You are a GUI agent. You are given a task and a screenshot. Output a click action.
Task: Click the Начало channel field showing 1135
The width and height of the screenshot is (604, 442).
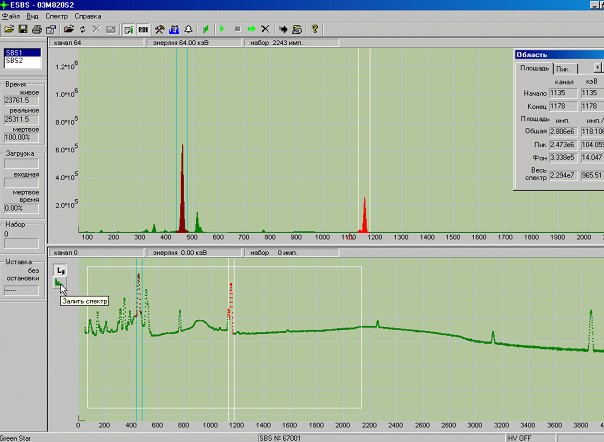565,92
